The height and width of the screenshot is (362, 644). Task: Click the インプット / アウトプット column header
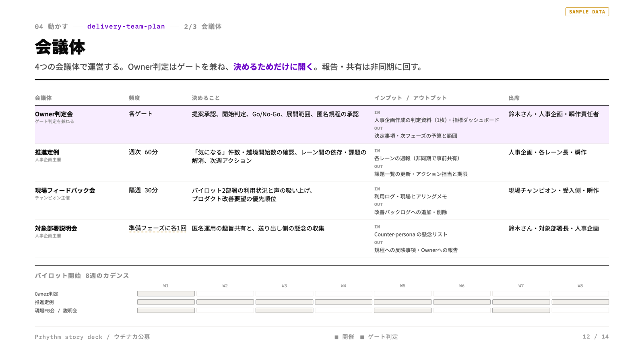[411, 98]
